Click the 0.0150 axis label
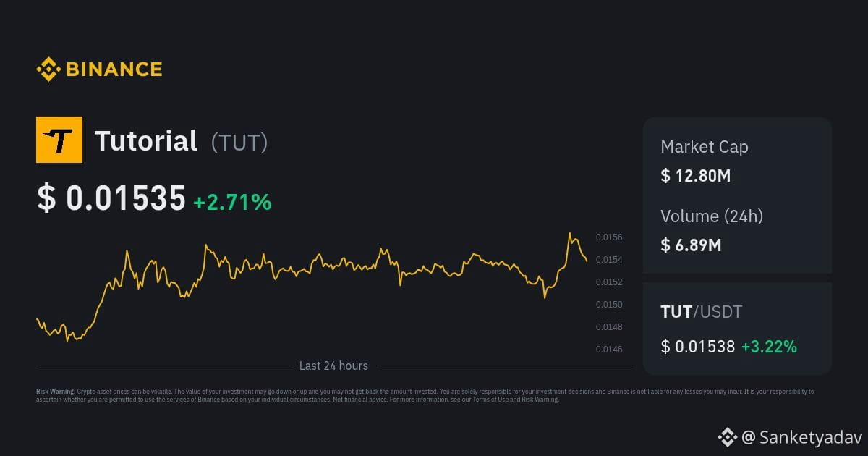868x456 pixels. click(x=609, y=305)
